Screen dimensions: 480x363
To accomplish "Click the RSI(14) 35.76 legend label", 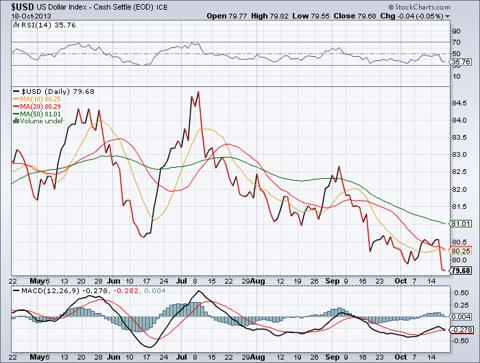I will [x=49, y=25].
